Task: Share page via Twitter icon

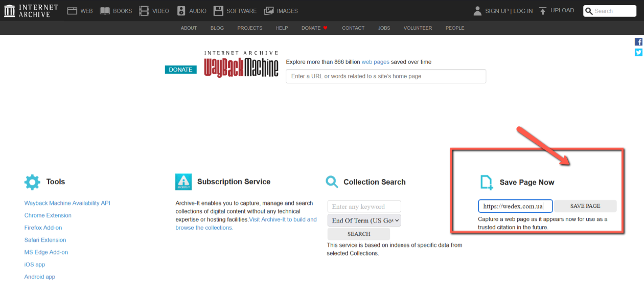Action: point(638,52)
